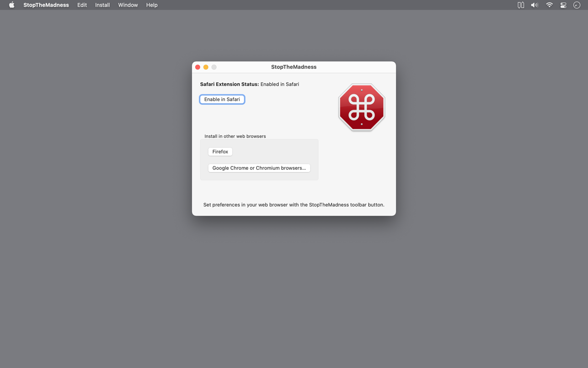Open the Install menu
The width and height of the screenshot is (588, 368).
coord(102,5)
